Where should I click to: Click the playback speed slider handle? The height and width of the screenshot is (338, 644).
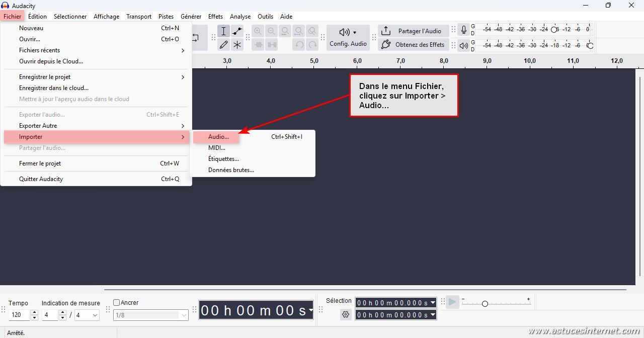[485, 304]
